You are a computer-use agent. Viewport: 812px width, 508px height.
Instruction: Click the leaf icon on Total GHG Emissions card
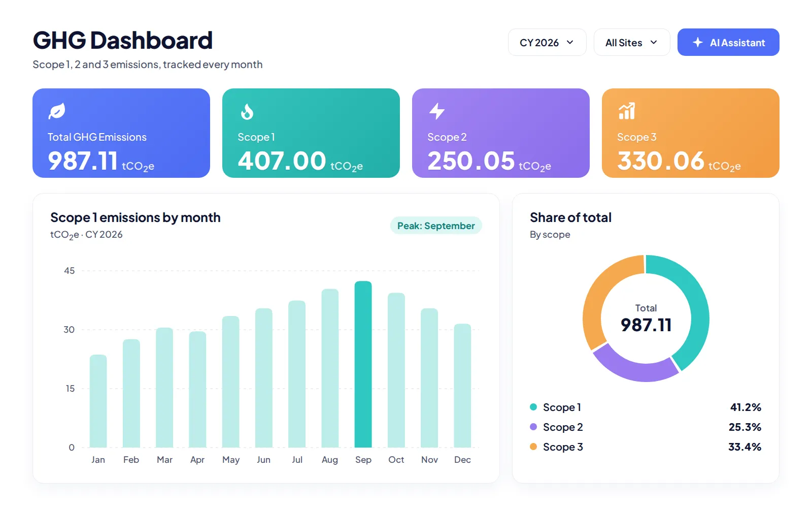tap(57, 111)
